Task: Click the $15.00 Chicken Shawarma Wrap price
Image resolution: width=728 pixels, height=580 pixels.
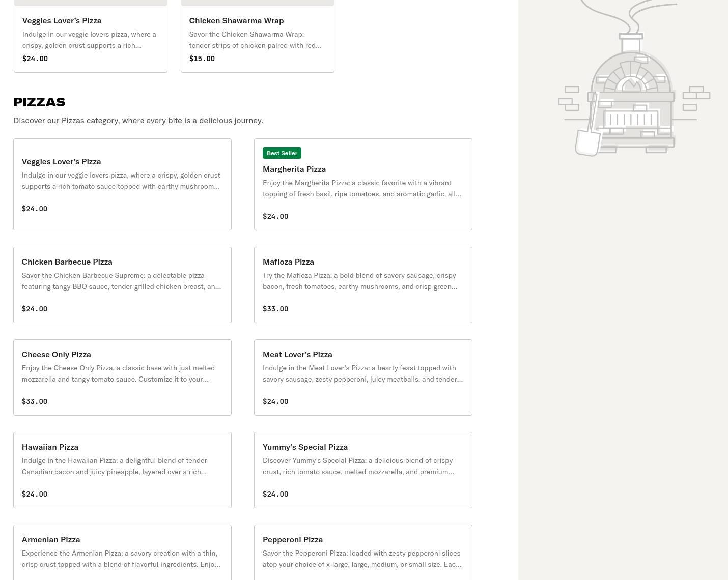Action: tap(202, 59)
